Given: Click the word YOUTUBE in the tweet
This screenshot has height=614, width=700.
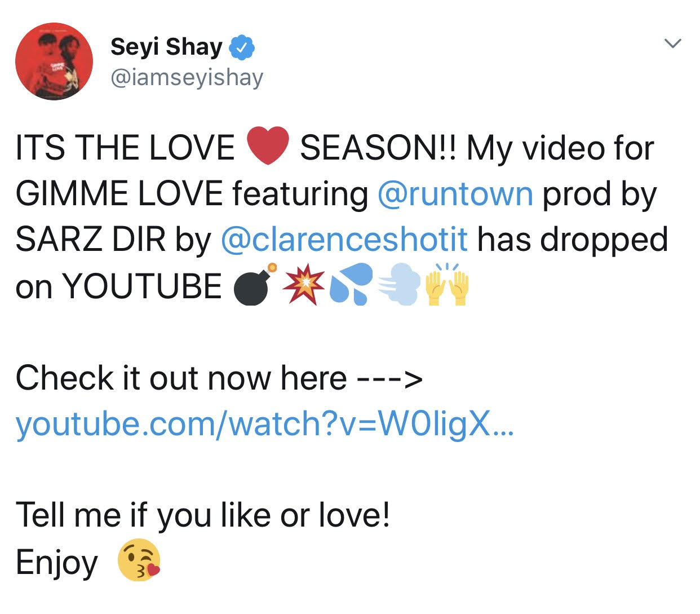Looking at the screenshot, I should (x=141, y=286).
